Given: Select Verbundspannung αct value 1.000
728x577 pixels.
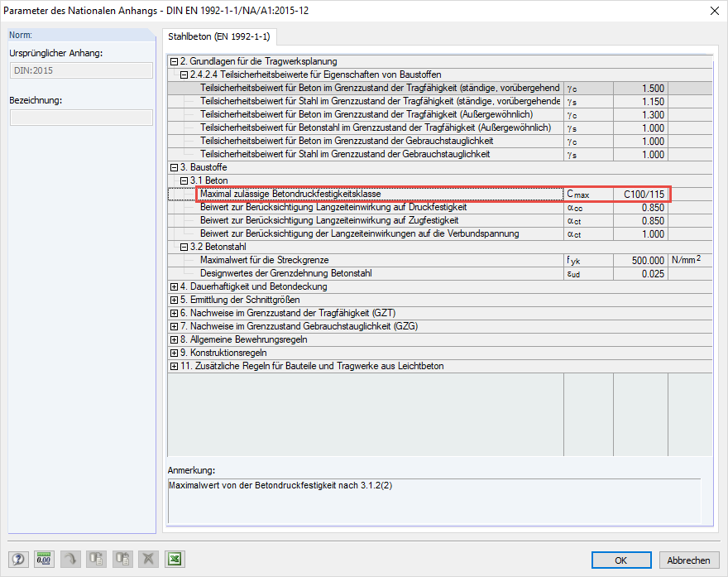Looking at the screenshot, I should (x=640, y=234).
